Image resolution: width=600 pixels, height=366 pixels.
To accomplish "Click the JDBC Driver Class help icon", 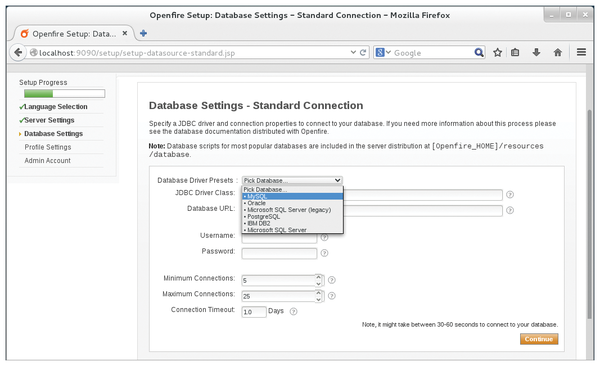I will (510, 194).
